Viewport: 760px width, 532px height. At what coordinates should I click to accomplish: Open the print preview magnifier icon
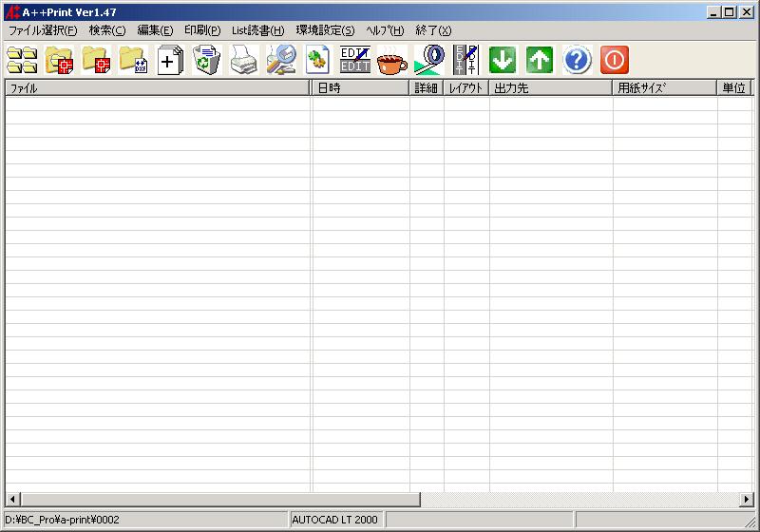pyautogui.click(x=280, y=61)
